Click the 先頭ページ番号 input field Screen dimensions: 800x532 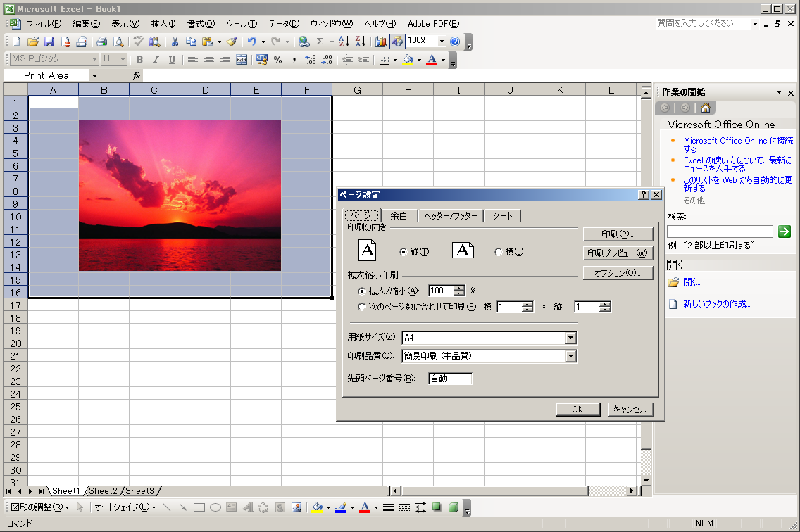[x=449, y=379]
